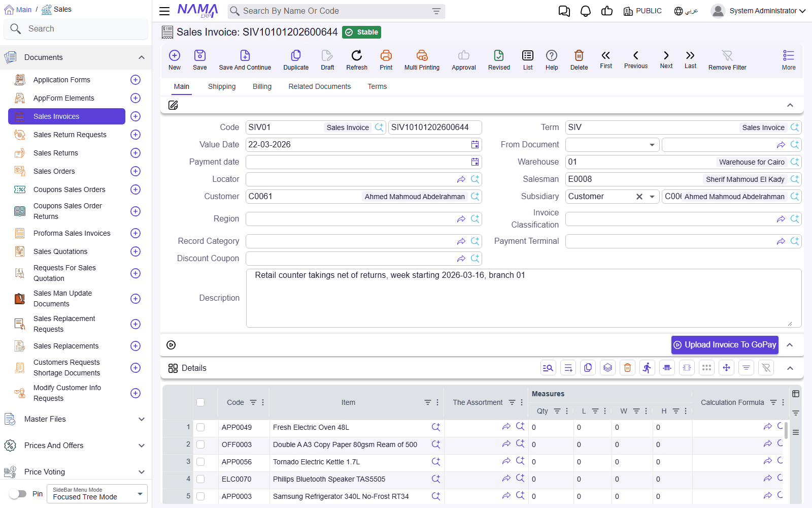
Task: Switch language using the عربي button
Action: [686, 11]
